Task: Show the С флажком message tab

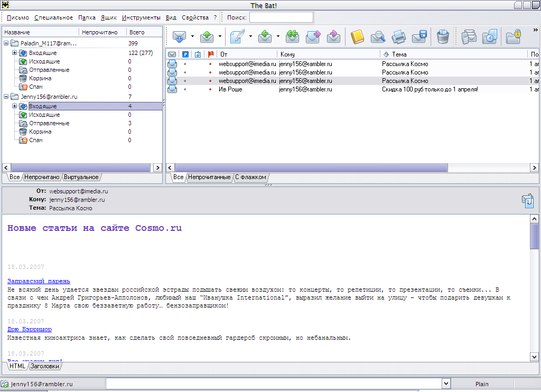Action: tap(250, 177)
